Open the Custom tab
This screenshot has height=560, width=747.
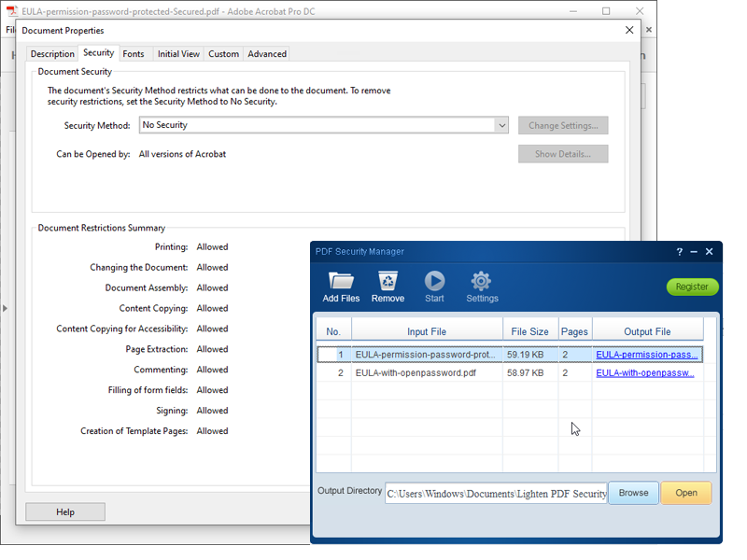click(223, 54)
